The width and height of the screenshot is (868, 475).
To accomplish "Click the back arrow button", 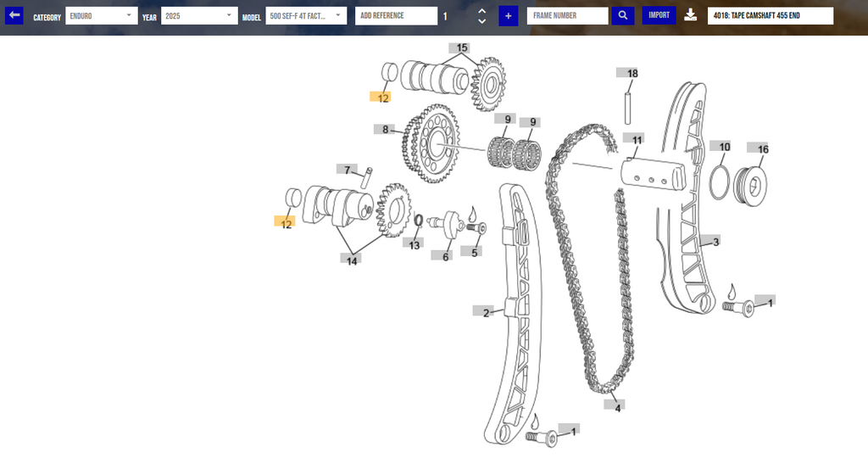I will [14, 15].
